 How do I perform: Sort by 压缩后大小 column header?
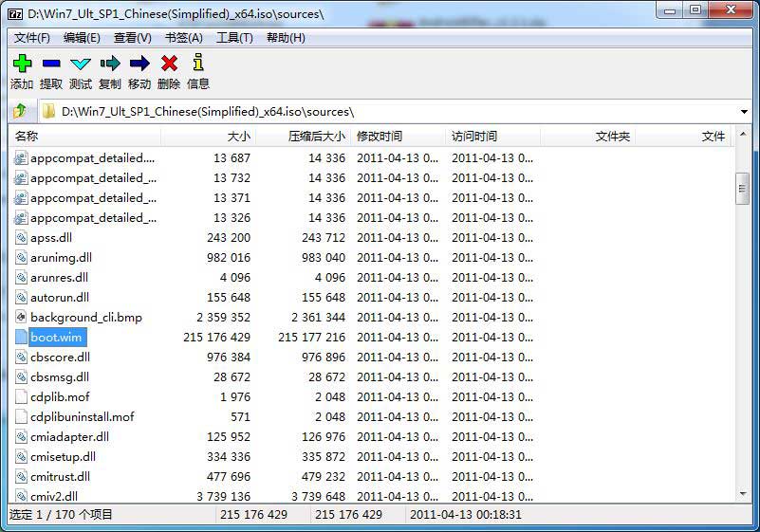317,137
